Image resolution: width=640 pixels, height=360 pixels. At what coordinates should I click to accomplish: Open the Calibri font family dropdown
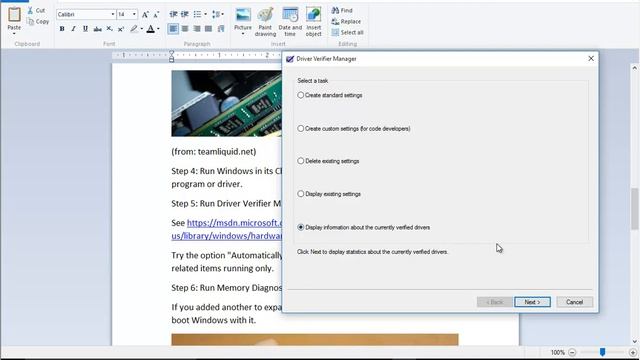coord(113,15)
